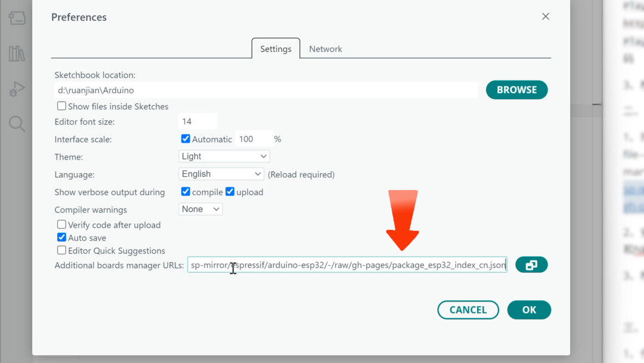Confirm preferences with the OK button
The height and width of the screenshot is (363, 644).
click(x=529, y=310)
